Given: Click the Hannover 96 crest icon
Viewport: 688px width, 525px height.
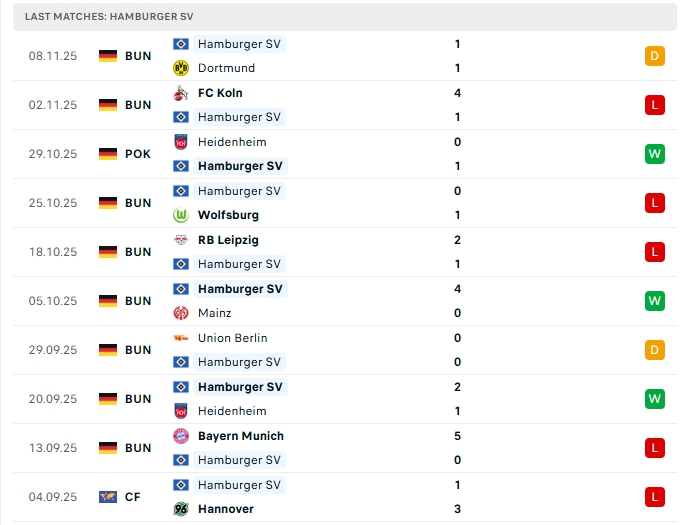Looking at the screenshot, I should tap(181, 509).
